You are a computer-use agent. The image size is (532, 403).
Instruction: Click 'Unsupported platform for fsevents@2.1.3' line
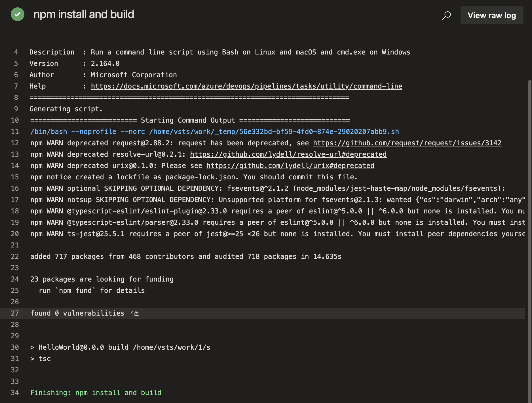point(277,200)
